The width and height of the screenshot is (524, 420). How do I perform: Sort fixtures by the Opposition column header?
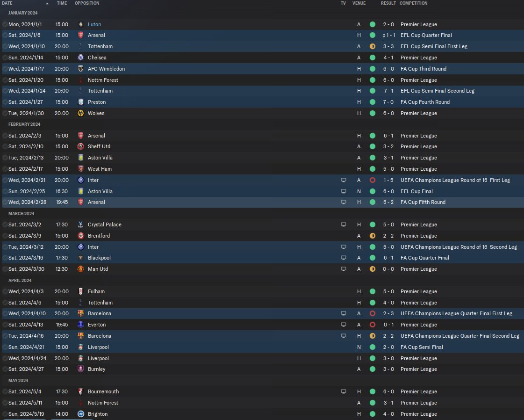(87, 3)
